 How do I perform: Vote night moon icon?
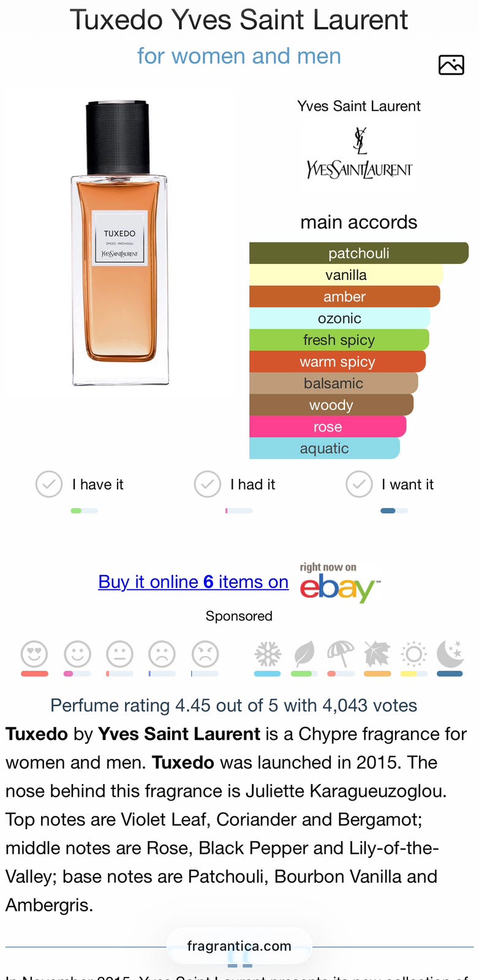point(450,655)
